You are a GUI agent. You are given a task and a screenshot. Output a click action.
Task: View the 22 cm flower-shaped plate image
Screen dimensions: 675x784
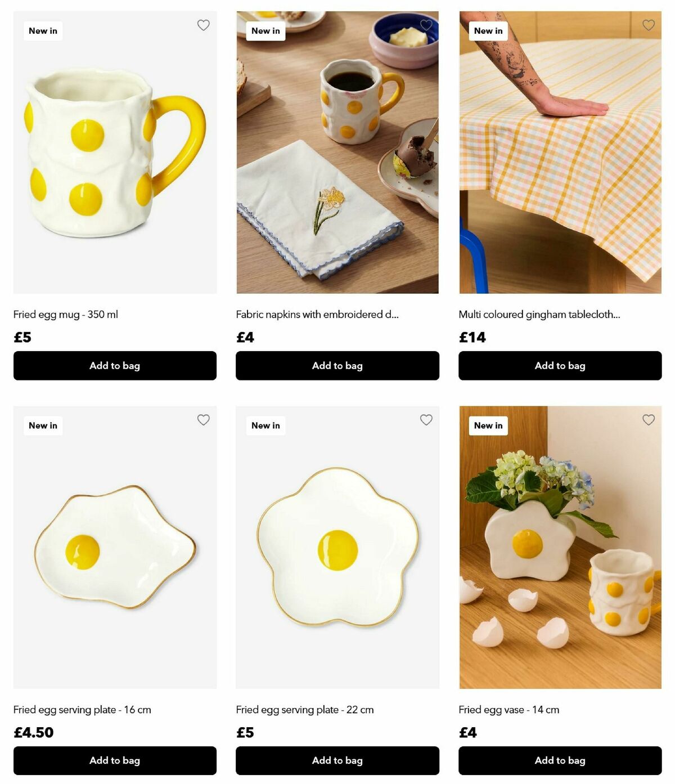tap(337, 548)
